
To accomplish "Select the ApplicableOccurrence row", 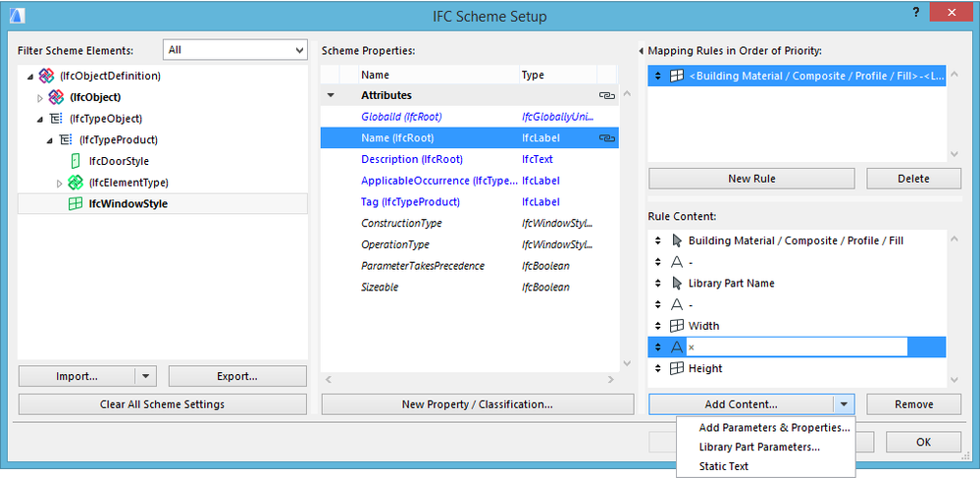I will pos(469,181).
